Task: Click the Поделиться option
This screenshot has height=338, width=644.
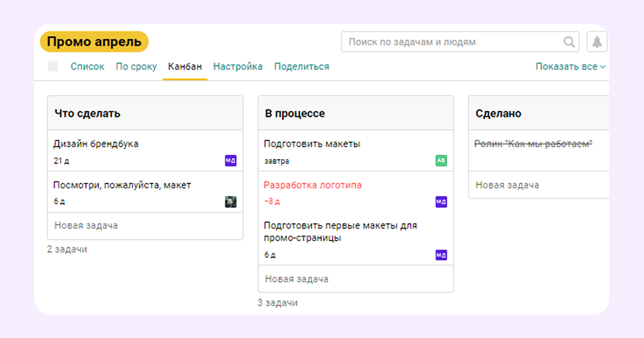Action: point(302,66)
